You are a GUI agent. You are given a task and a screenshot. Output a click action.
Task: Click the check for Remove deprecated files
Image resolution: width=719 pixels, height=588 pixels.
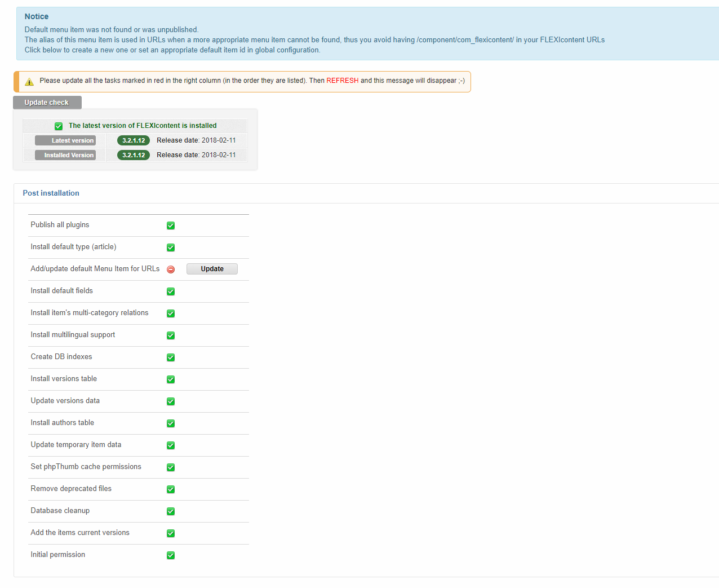pyautogui.click(x=171, y=489)
